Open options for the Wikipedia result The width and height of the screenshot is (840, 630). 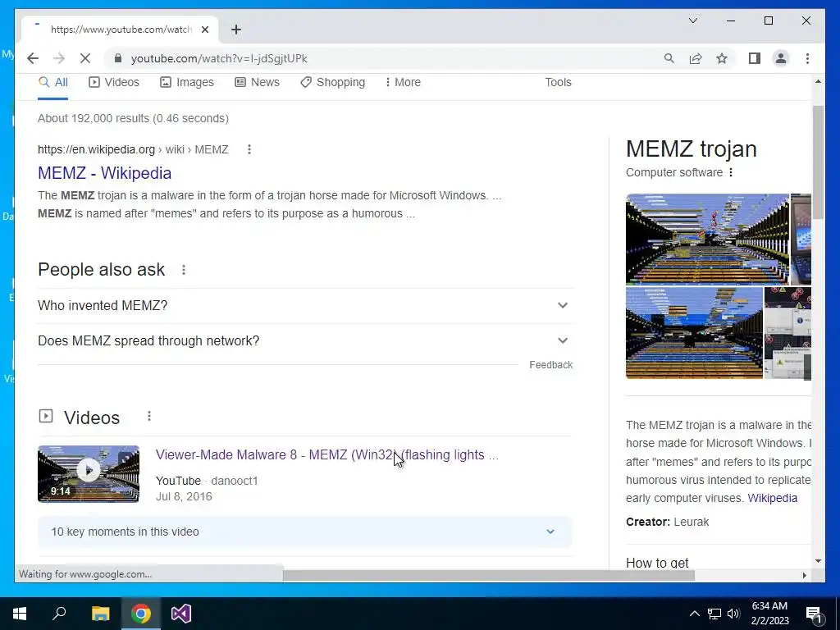click(x=249, y=149)
